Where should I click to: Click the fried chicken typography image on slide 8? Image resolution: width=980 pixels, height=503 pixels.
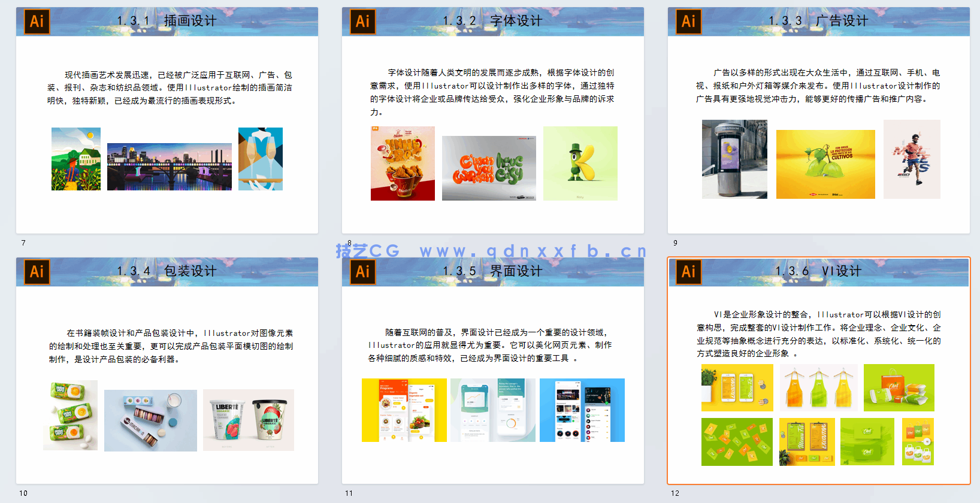[x=403, y=163]
